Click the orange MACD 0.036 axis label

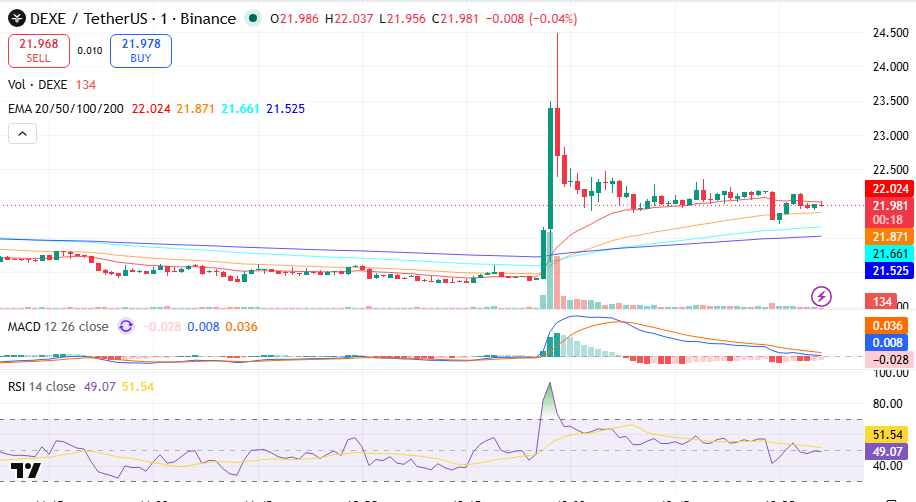pyautogui.click(x=887, y=326)
